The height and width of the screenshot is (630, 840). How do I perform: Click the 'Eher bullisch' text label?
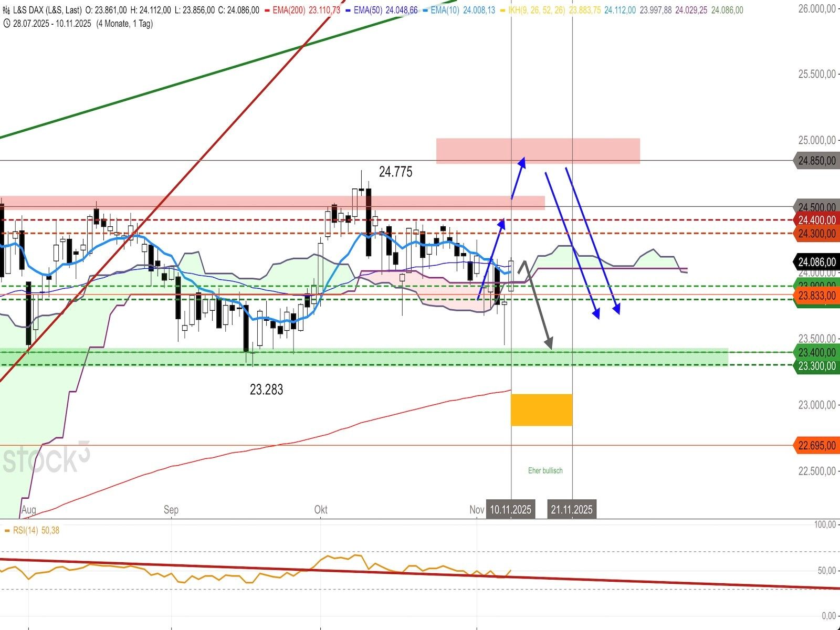(x=545, y=470)
